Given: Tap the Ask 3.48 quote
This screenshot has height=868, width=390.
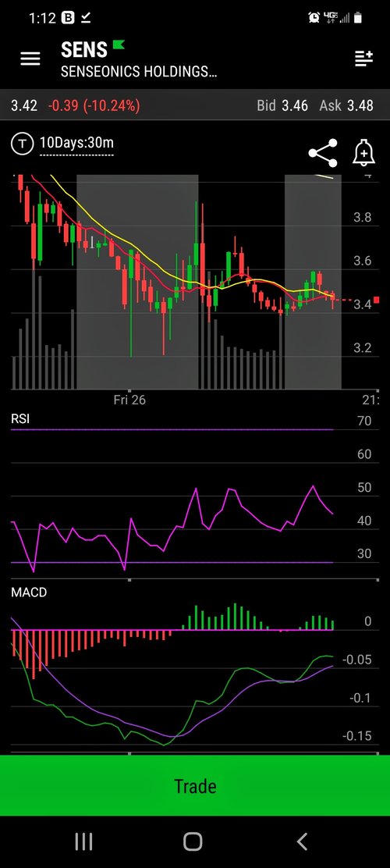Looking at the screenshot, I should click(346, 105).
